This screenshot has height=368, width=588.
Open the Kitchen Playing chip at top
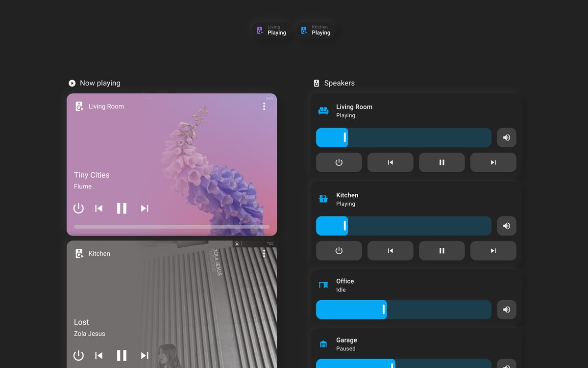(x=316, y=30)
